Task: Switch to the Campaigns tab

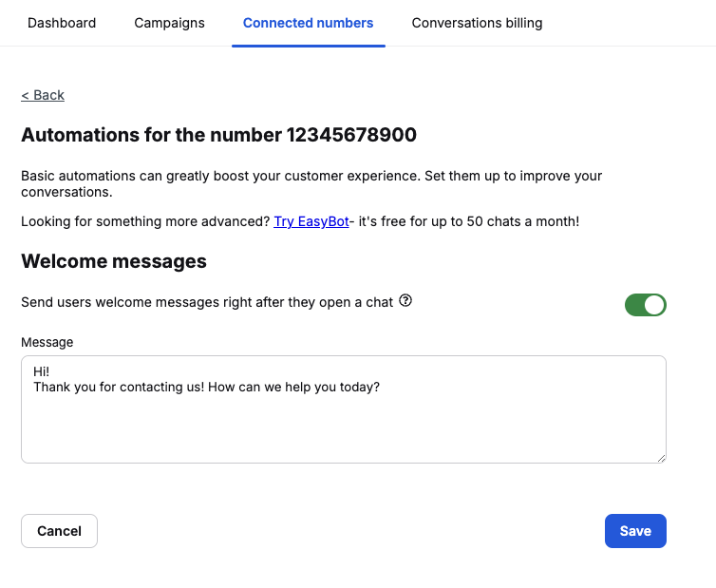Action: 169,23
